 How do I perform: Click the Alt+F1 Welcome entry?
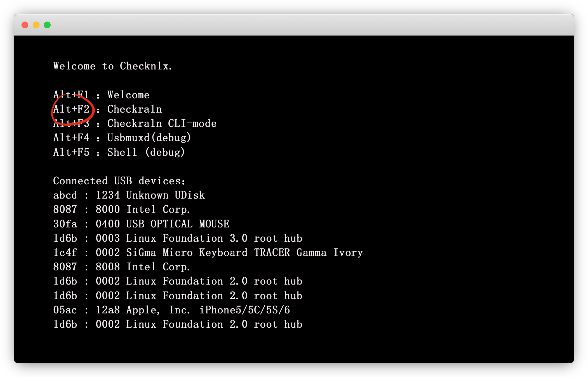point(101,95)
